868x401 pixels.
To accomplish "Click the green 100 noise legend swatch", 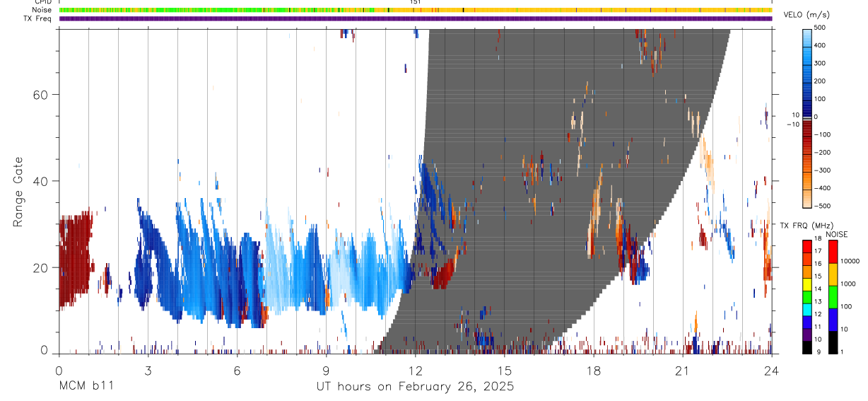I will (832, 296).
